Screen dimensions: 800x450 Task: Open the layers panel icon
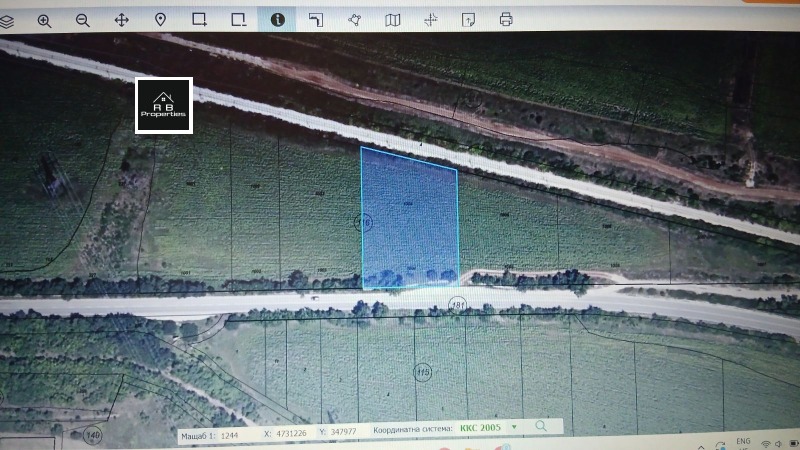point(7,20)
